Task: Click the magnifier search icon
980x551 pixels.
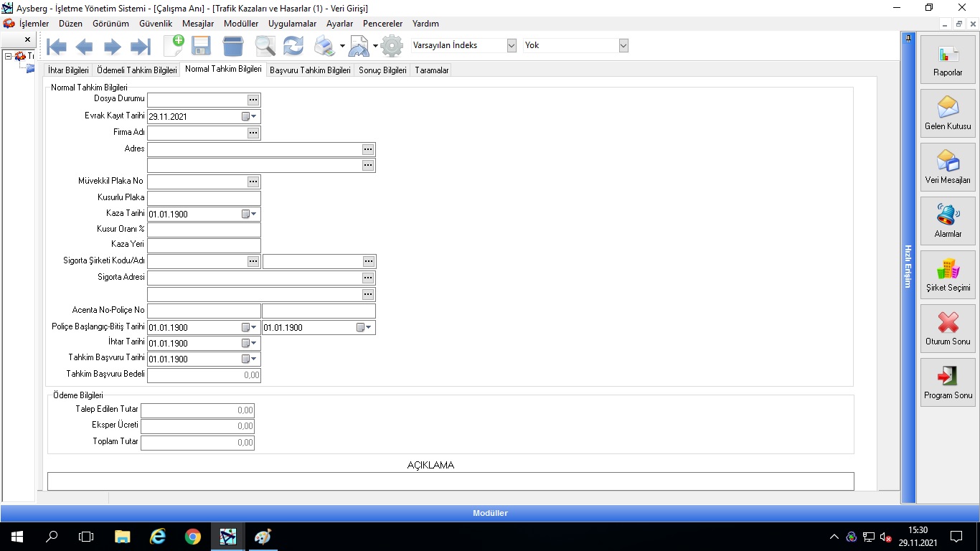Action: click(265, 46)
